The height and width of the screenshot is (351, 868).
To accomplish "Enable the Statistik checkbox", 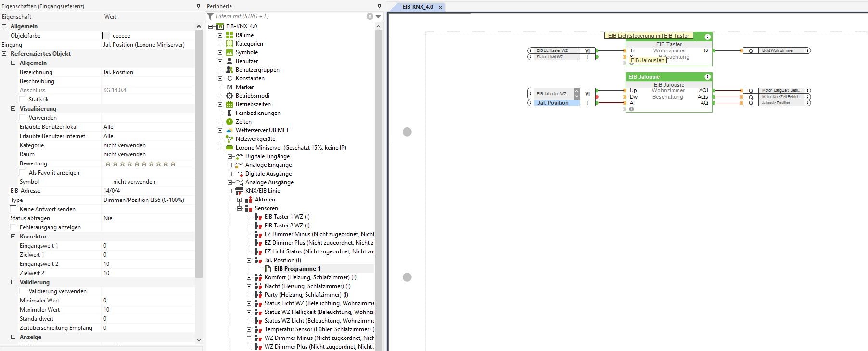I will (x=23, y=99).
